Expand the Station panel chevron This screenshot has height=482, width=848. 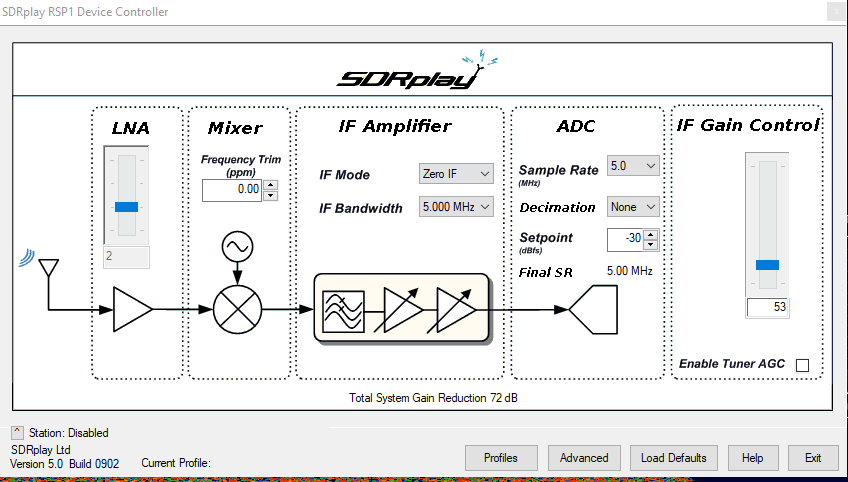(x=17, y=432)
